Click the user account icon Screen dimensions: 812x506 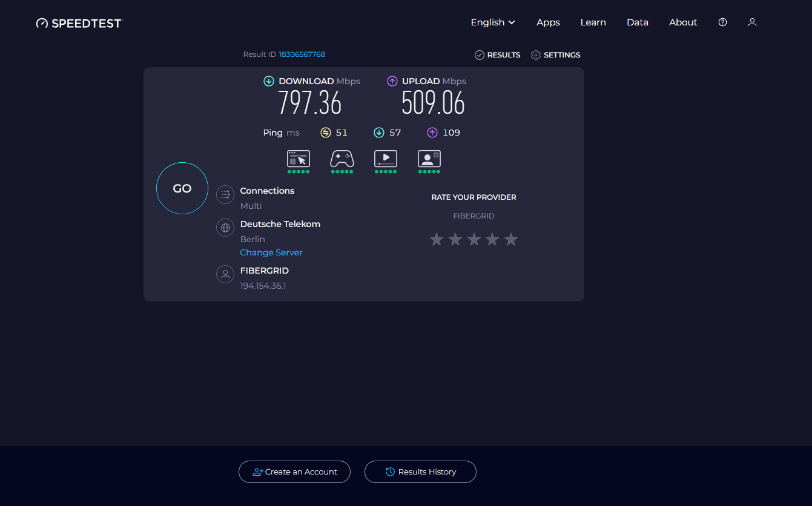click(x=752, y=22)
